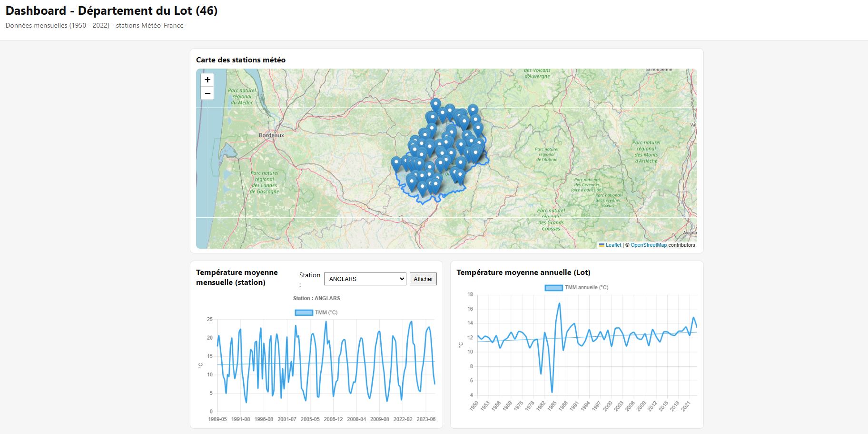Click the isolated marker on the left of the cluster
Image resolution: width=868 pixels, height=434 pixels.
[395, 162]
